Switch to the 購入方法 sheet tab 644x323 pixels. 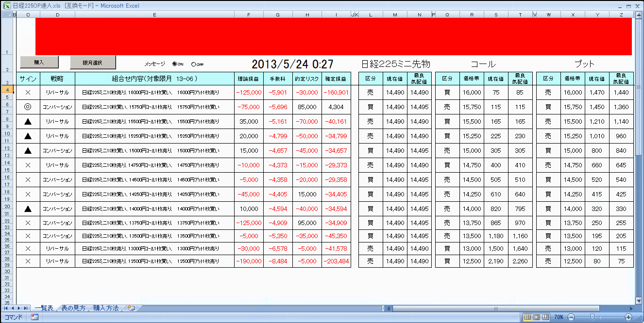coord(106,308)
